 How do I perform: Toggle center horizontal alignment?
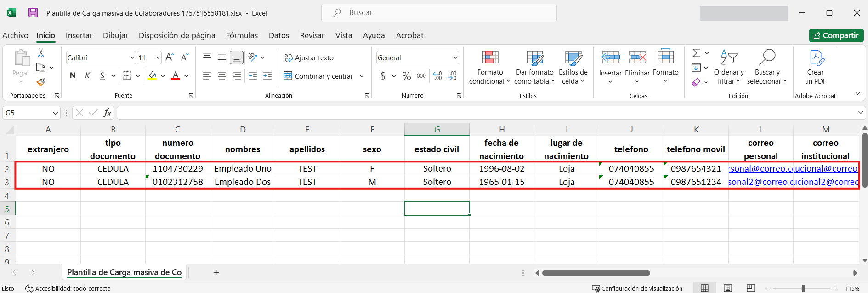pyautogui.click(x=222, y=76)
